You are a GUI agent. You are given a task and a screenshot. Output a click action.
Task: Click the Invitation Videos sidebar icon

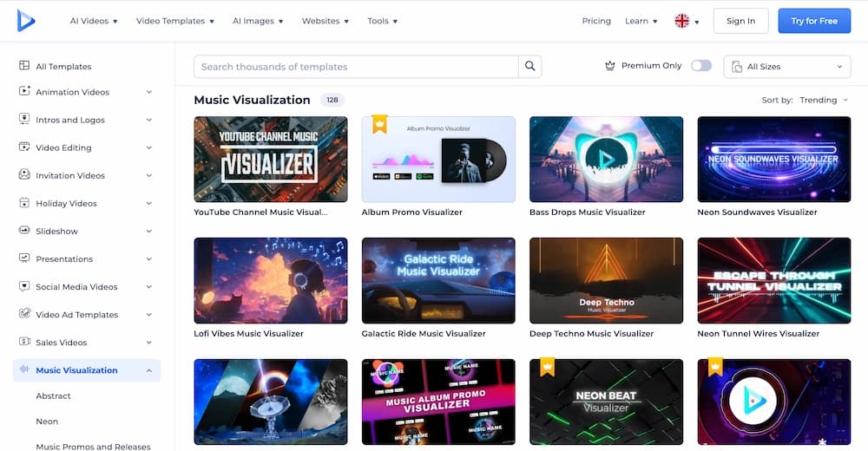24,174
